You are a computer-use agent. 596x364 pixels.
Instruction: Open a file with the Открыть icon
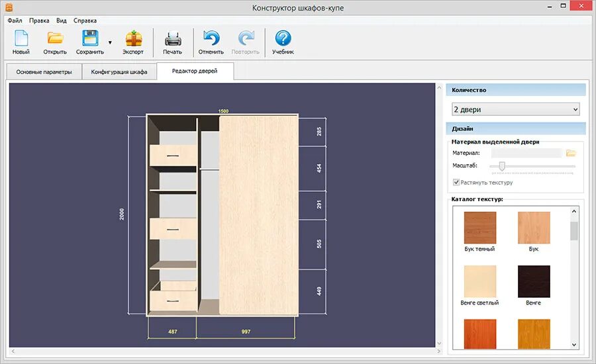pos(55,38)
